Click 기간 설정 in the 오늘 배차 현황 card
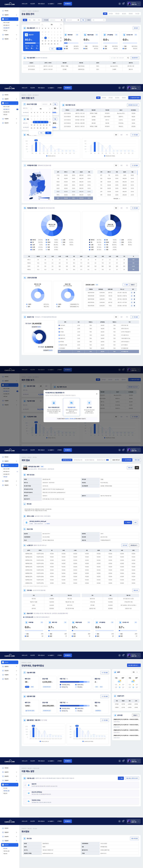The image size is (143, 868). pos(105,673)
